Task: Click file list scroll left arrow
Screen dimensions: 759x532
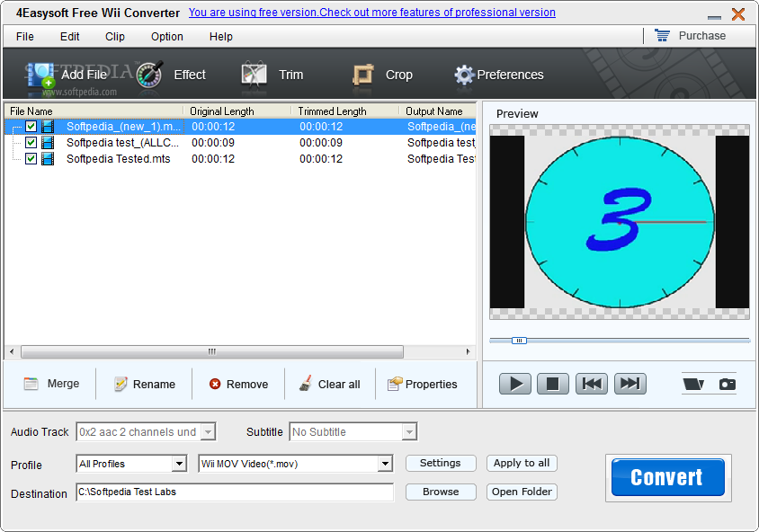Action: [x=12, y=351]
